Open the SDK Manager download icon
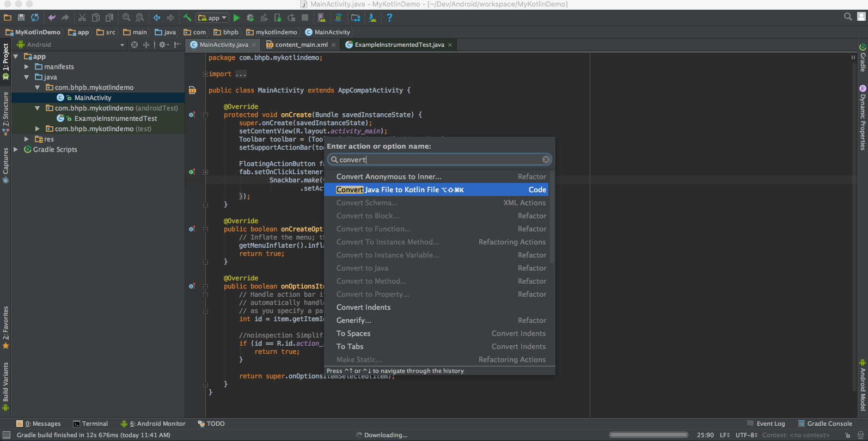Screen dimensions: 868x441 (372, 17)
